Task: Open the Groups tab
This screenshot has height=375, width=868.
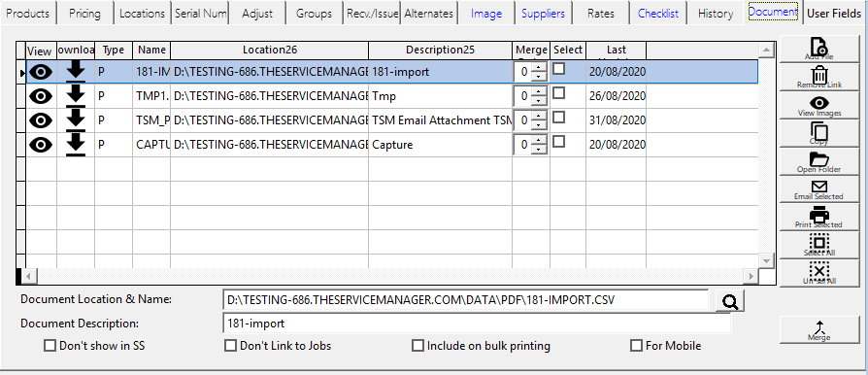Action: pyautogui.click(x=314, y=14)
